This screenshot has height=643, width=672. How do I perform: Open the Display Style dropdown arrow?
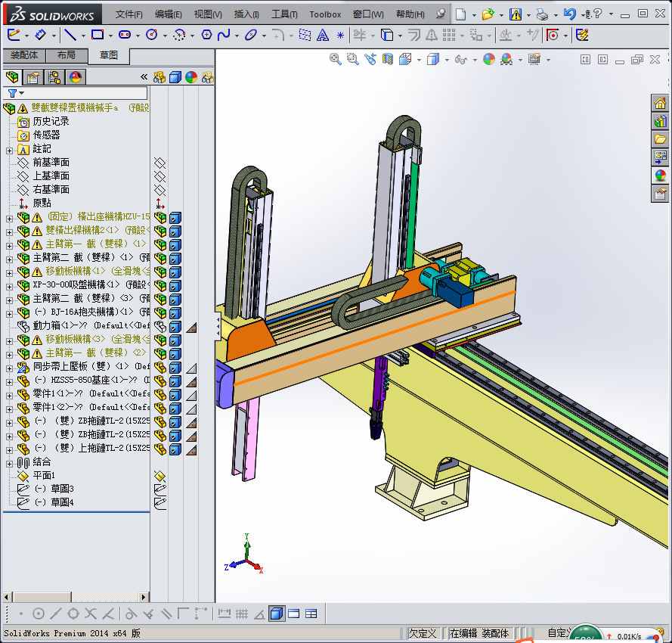click(x=447, y=60)
